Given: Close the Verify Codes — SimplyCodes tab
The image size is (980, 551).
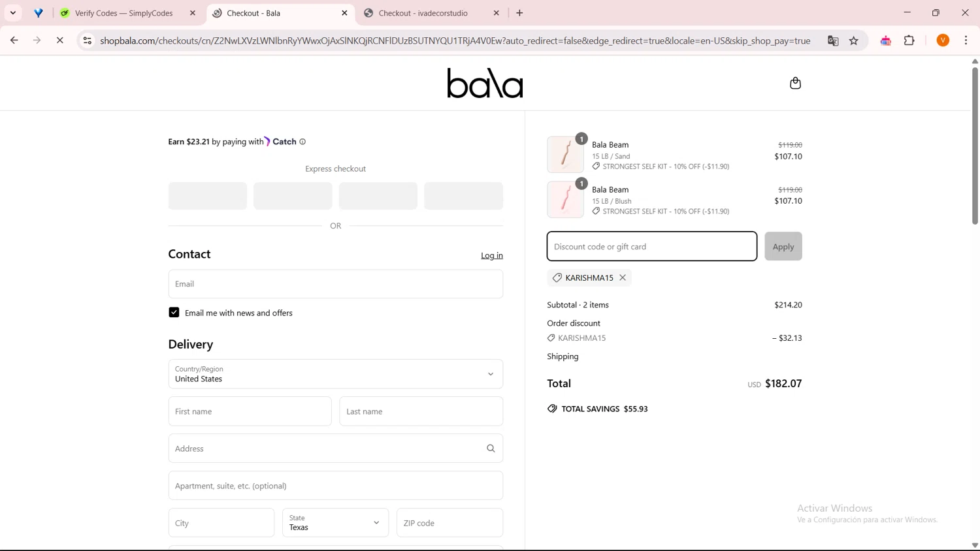Looking at the screenshot, I should pos(193,13).
